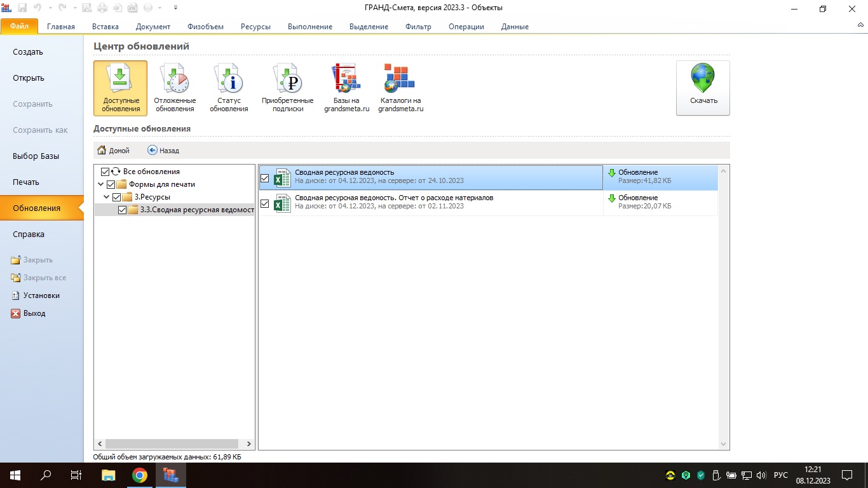Screen dimensions: 868x488
Task: Open the redo history dropdown arrow
Action: (75, 8)
